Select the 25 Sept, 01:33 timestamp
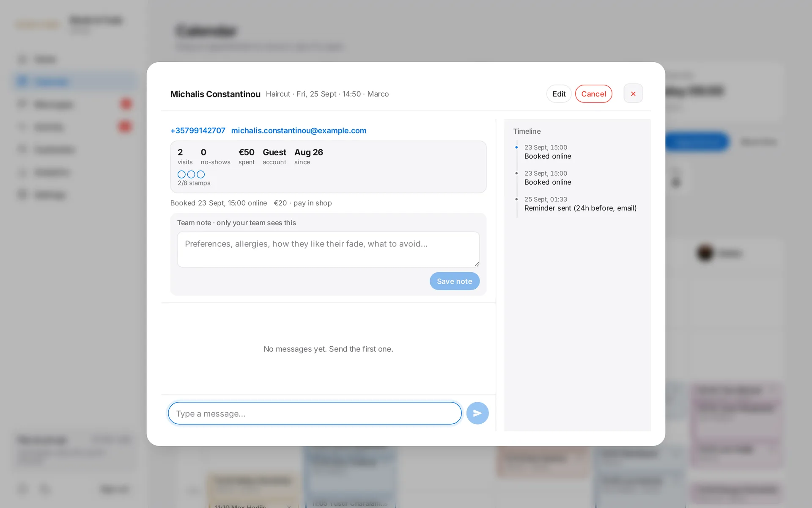The width and height of the screenshot is (812, 508). coord(546,199)
